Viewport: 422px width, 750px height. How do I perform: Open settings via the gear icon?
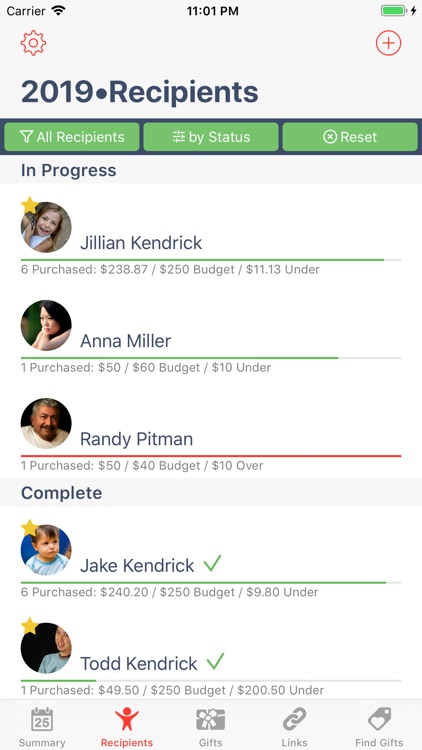(33, 43)
